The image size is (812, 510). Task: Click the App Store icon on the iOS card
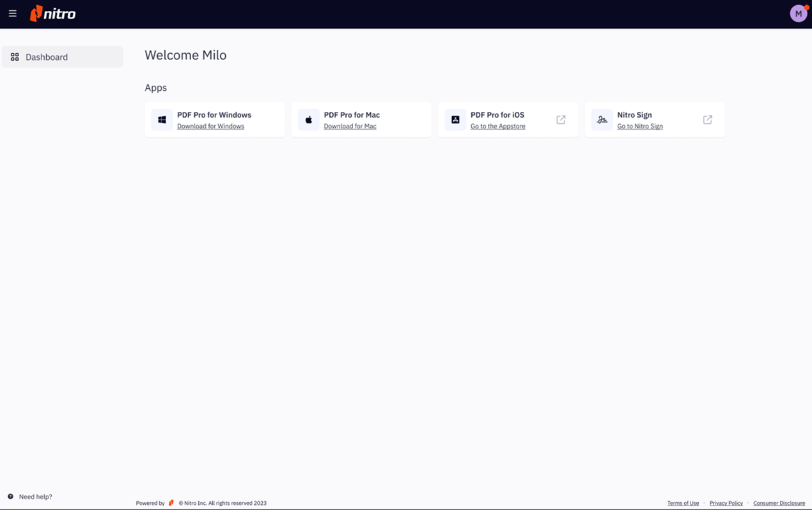pos(455,120)
